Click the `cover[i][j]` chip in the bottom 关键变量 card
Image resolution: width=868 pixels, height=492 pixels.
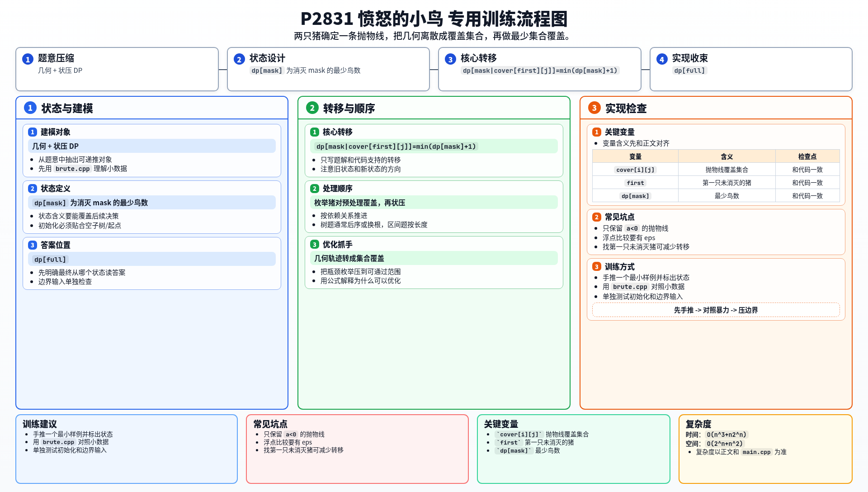point(519,435)
